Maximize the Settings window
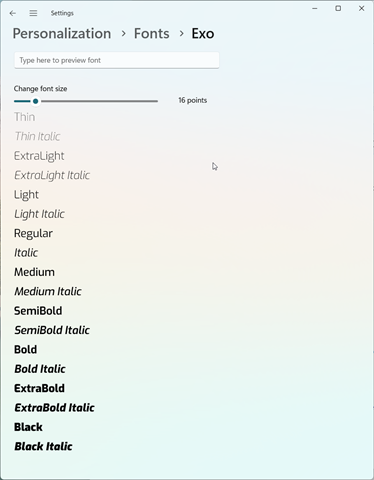The width and height of the screenshot is (374, 480). pos(338,8)
